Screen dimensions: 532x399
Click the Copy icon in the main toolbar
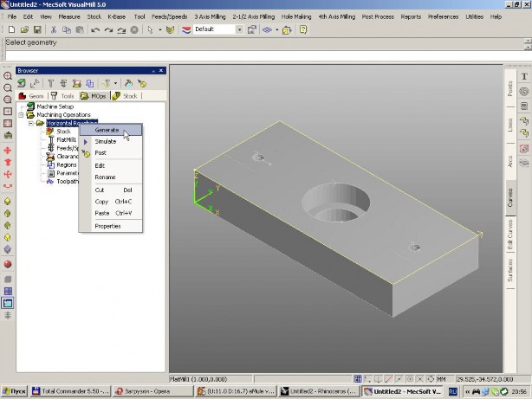click(67, 29)
